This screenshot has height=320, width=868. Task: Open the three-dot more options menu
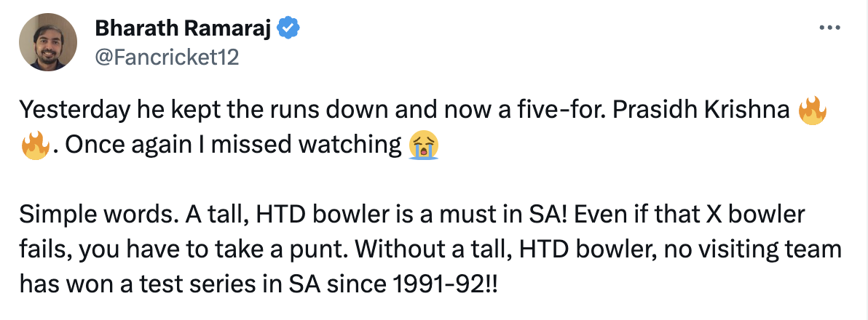830,28
